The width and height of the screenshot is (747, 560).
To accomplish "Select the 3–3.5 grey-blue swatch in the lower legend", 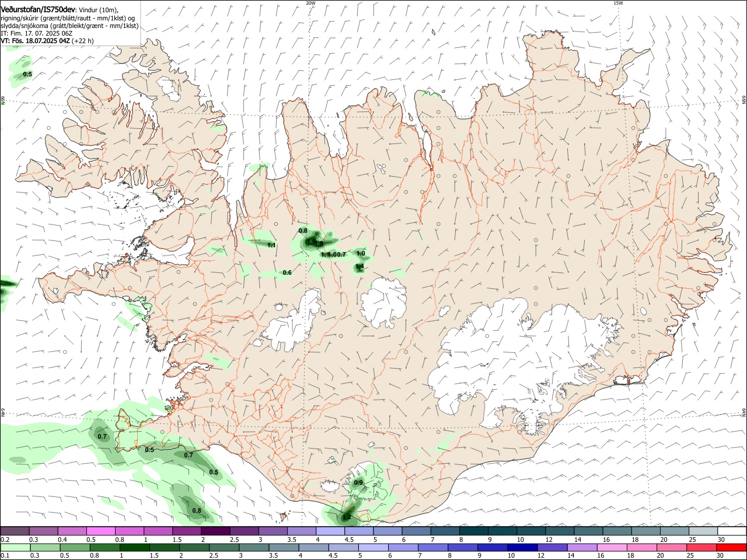I will pyautogui.click(x=254, y=547).
